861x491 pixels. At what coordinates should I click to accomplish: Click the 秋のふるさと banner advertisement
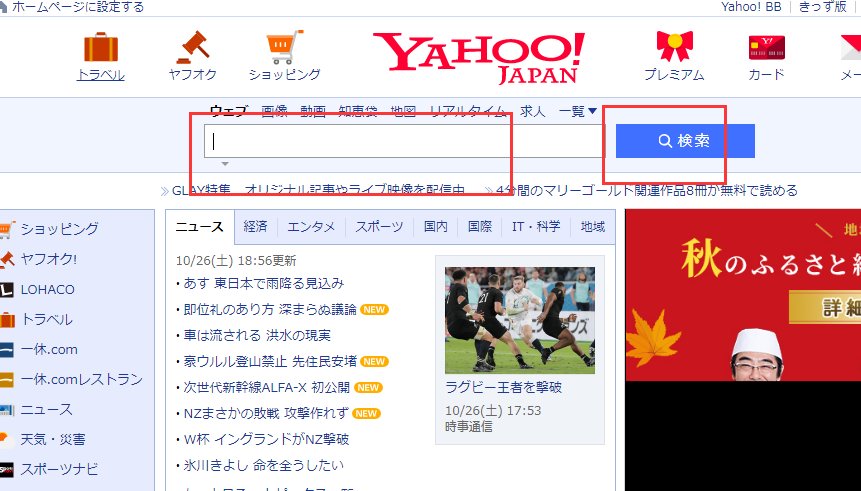(x=743, y=295)
